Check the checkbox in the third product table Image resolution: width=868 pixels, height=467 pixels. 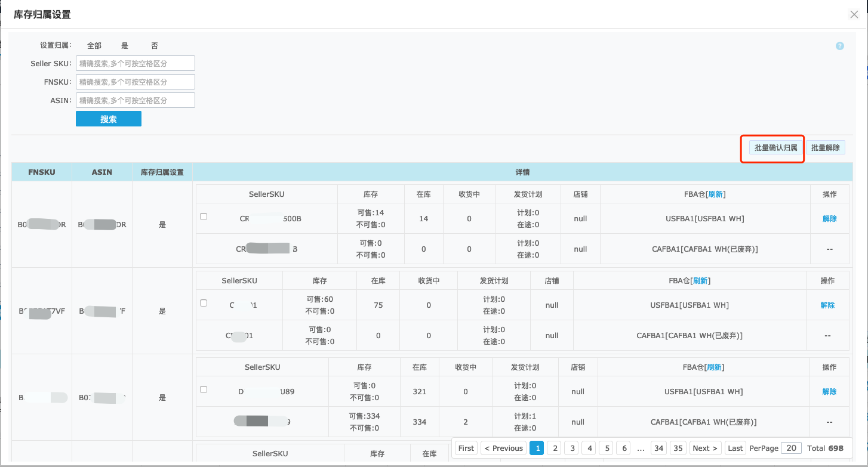tap(204, 389)
